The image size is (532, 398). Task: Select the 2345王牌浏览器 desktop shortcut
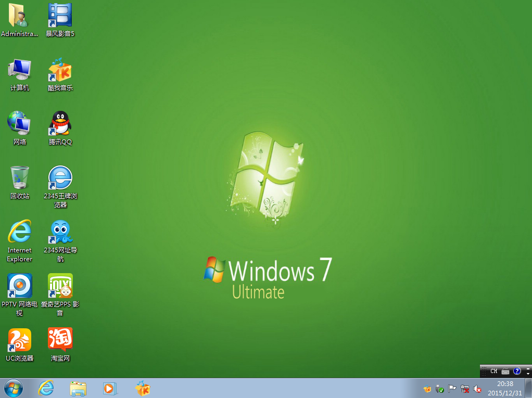[x=60, y=186]
